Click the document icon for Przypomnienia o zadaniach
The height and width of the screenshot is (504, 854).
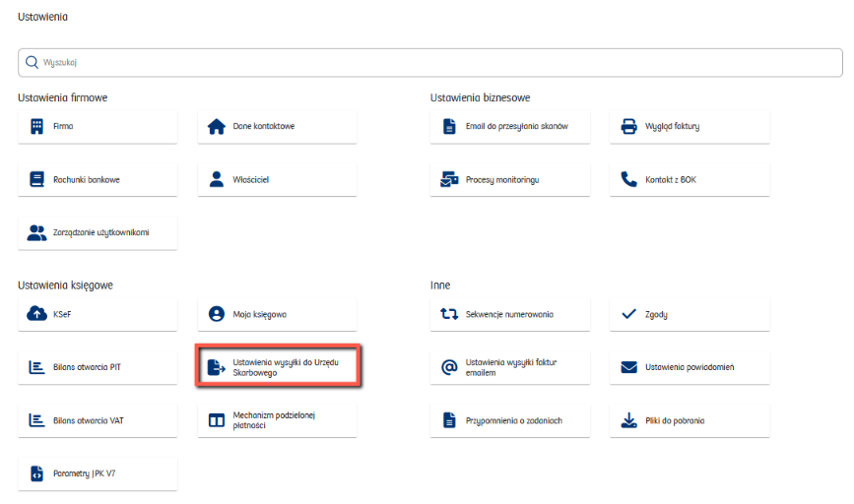click(449, 420)
